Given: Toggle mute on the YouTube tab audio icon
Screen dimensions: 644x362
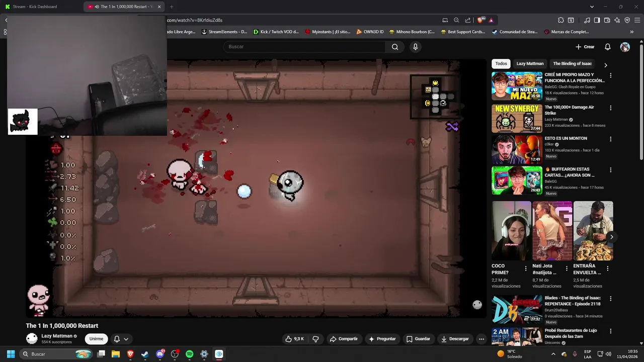Looking at the screenshot, I should click(97, 7).
